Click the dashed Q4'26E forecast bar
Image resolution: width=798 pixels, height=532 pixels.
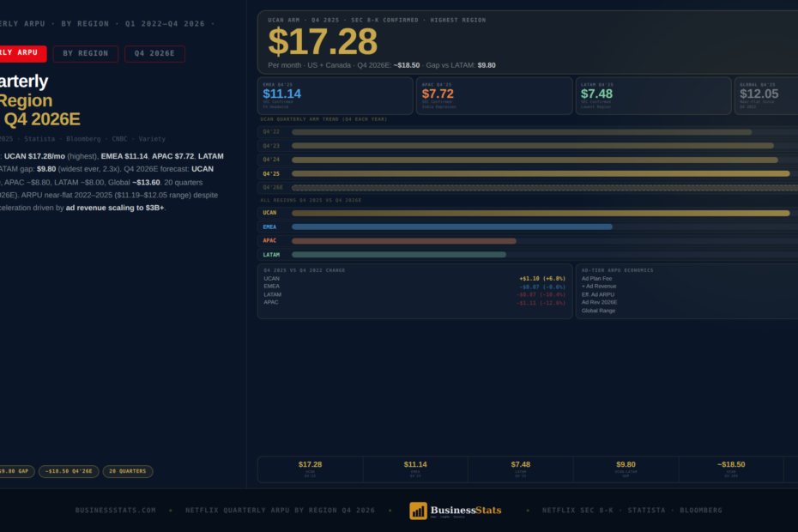pos(545,188)
